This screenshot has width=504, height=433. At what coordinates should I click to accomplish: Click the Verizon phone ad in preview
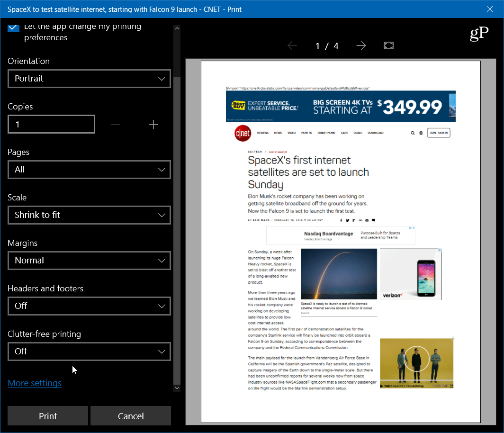(411, 274)
